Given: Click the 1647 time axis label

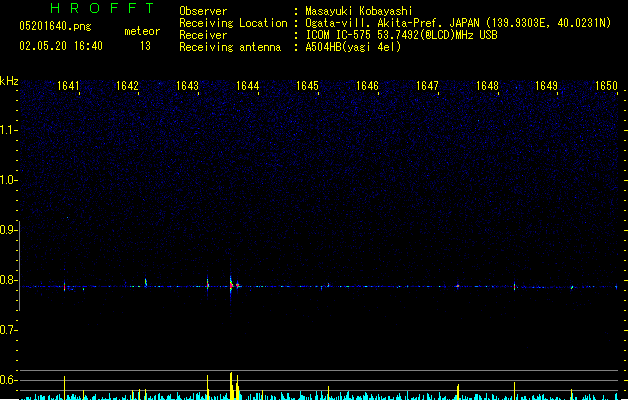Looking at the screenshot, I should (427, 86).
